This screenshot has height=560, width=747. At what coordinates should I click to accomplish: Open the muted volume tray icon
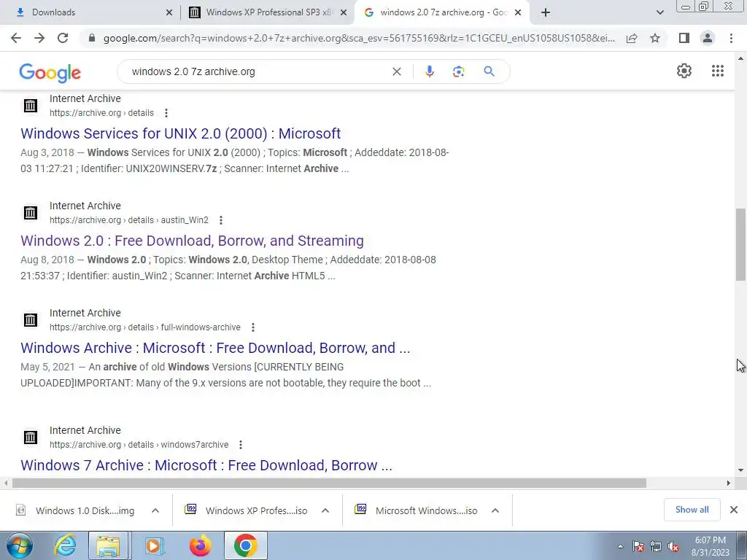(x=673, y=547)
